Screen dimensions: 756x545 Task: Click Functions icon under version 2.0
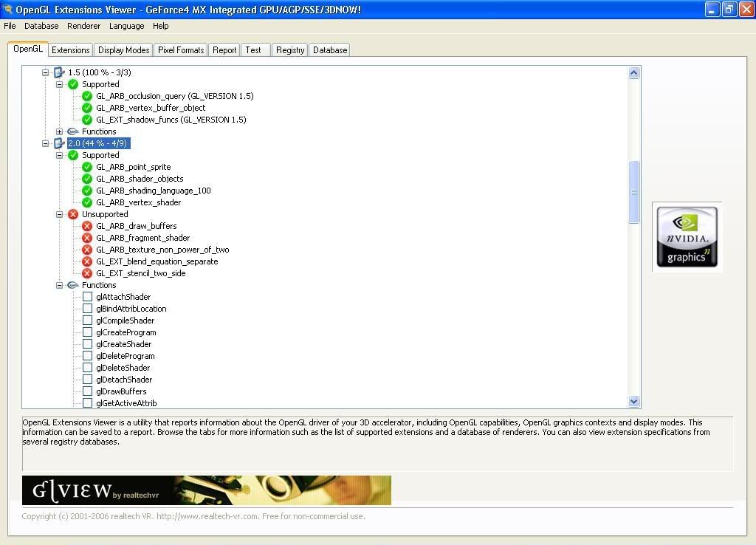pyautogui.click(x=73, y=285)
